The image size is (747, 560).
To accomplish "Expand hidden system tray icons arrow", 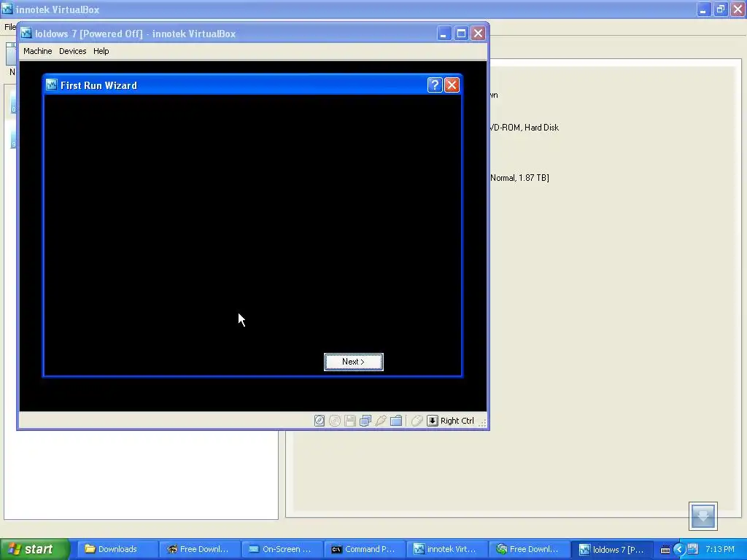I will coord(679,550).
